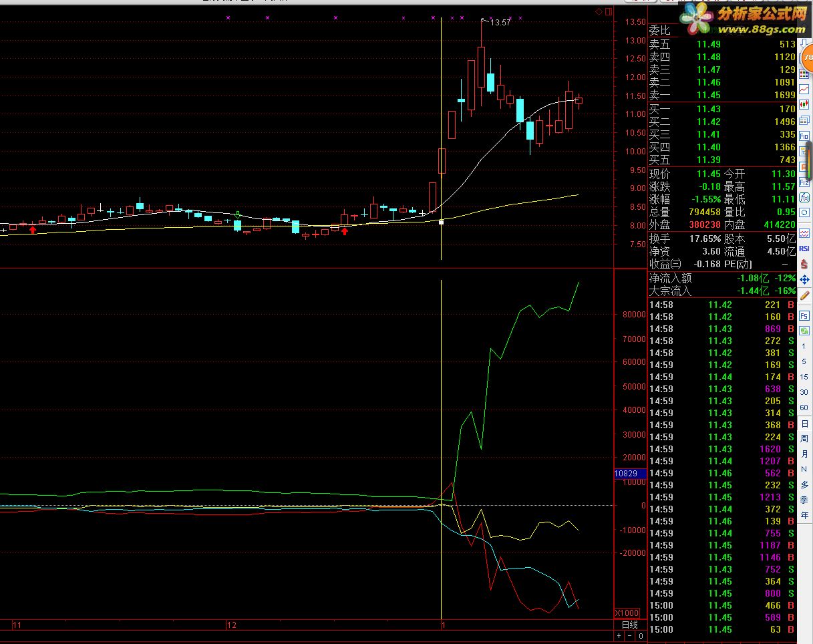Select the red S icon in sidebar
This screenshot has width=813, height=644.
pyautogui.click(x=804, y=264)
